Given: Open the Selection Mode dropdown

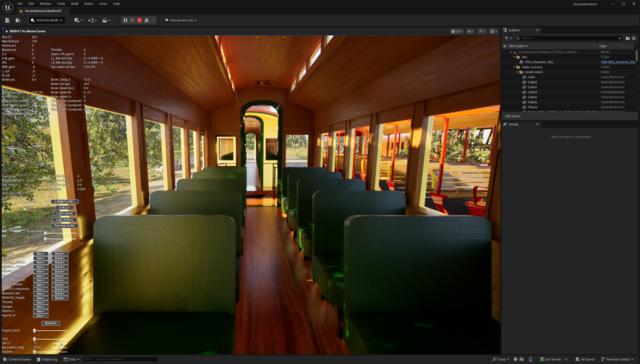Looking at the screenshot, I should [x=47, y=20].
